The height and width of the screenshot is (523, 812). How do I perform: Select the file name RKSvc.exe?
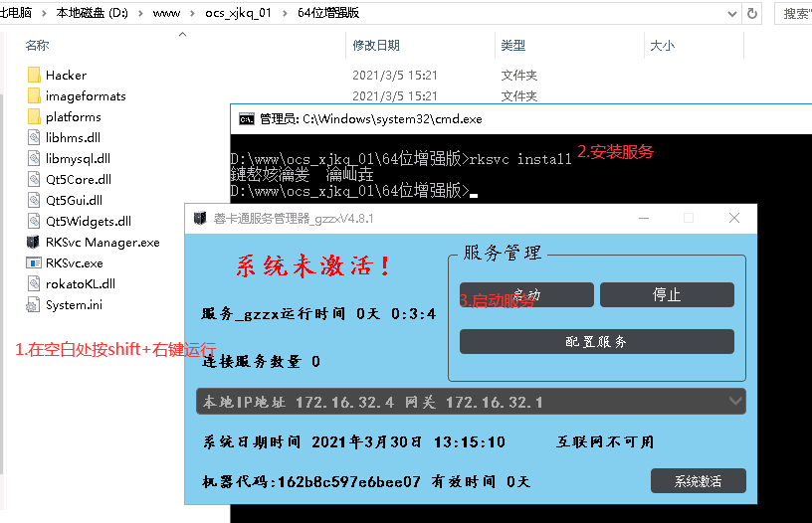pyautogui.click(x=75, y=263)
